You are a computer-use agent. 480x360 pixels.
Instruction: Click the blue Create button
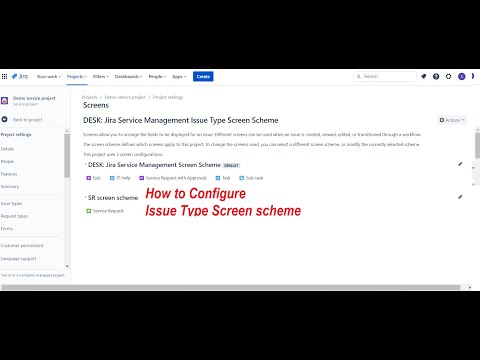pyautogui.click(x=203, y=76)
